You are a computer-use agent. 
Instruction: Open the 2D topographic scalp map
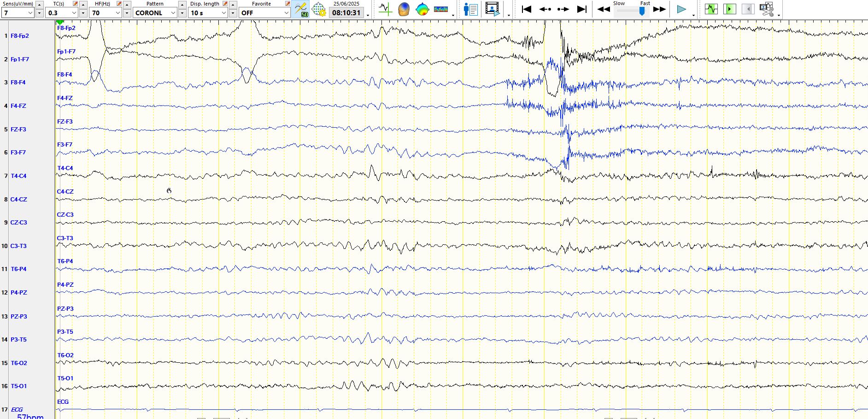click(x=422, y=9)
